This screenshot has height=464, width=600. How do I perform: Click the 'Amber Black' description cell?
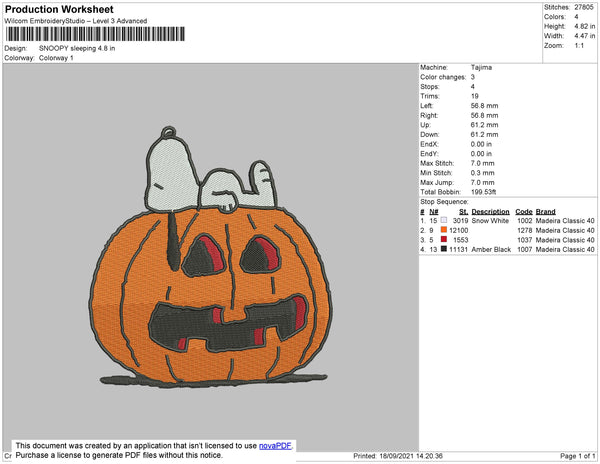491,249
